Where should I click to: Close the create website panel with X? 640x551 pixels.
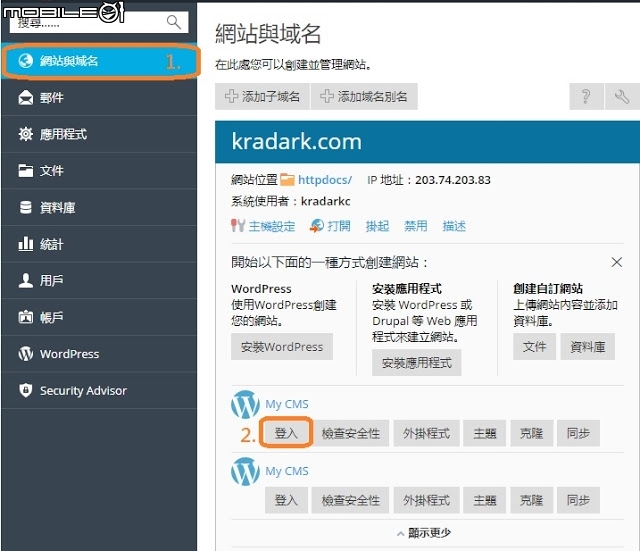click(x=617, y=262)
